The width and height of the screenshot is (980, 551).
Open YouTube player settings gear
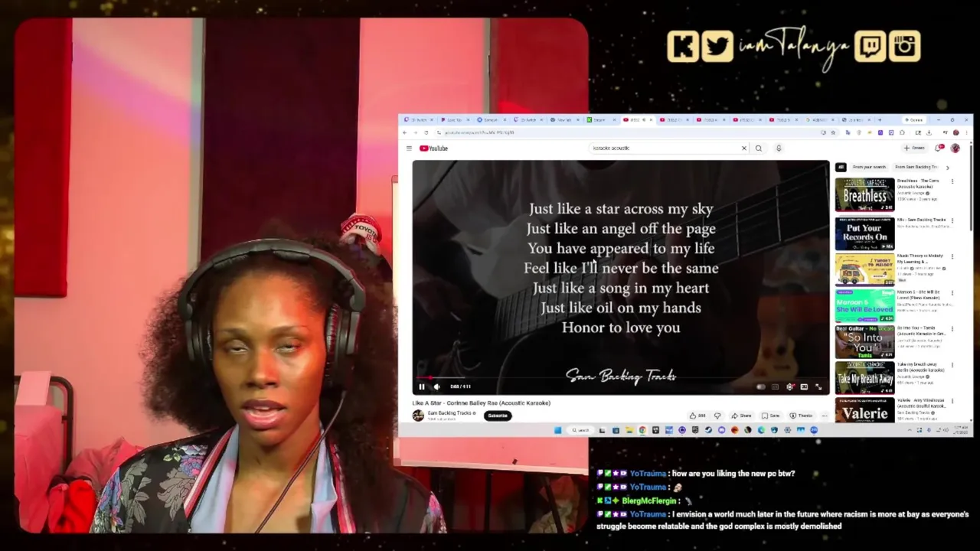pyautogui.click(x=790, y=386)
